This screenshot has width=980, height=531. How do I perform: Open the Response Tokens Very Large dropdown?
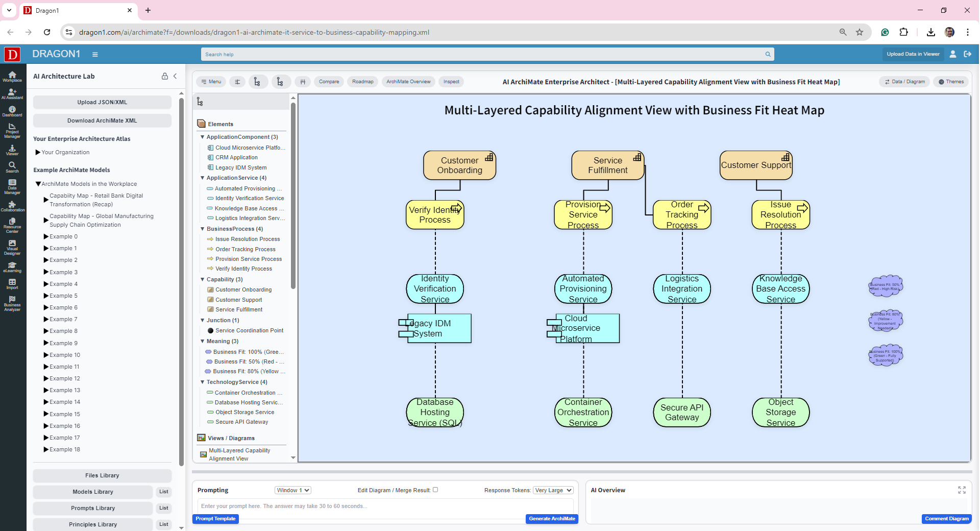tap(553, 490)
